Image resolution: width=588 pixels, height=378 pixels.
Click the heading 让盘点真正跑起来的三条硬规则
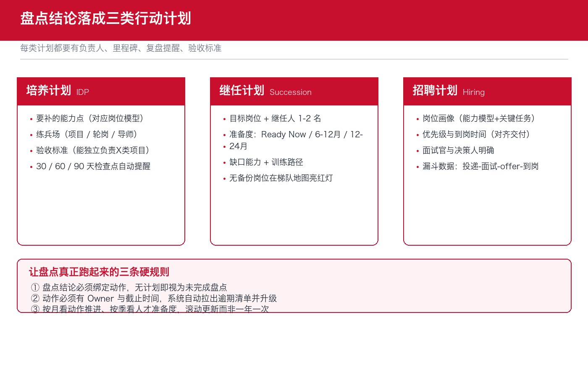[99, 272]
